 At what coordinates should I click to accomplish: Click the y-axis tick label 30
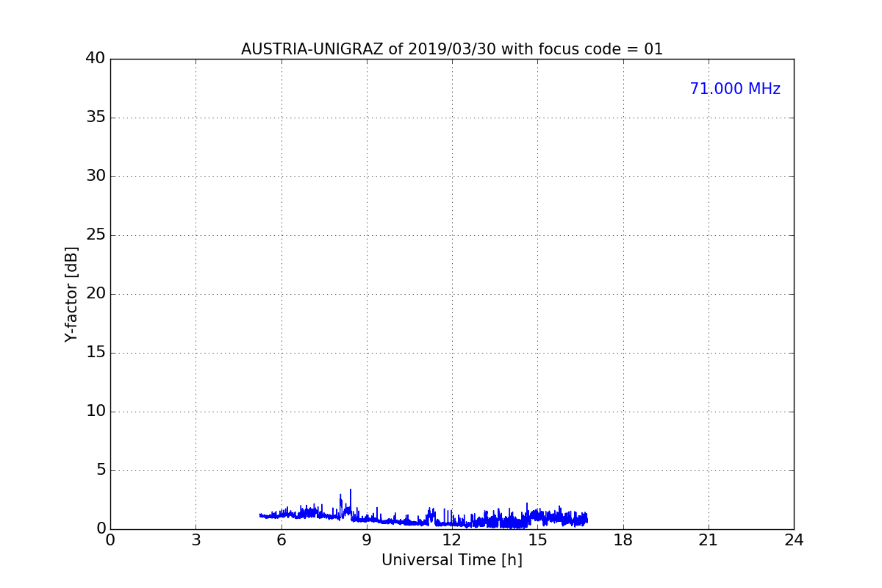coord(96,176)
